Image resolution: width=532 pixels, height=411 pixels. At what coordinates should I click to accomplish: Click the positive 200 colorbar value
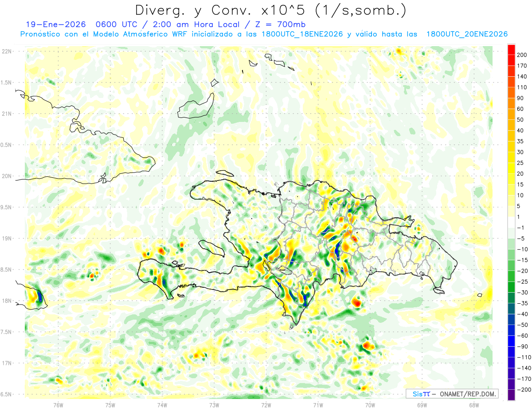click(521, 55)
